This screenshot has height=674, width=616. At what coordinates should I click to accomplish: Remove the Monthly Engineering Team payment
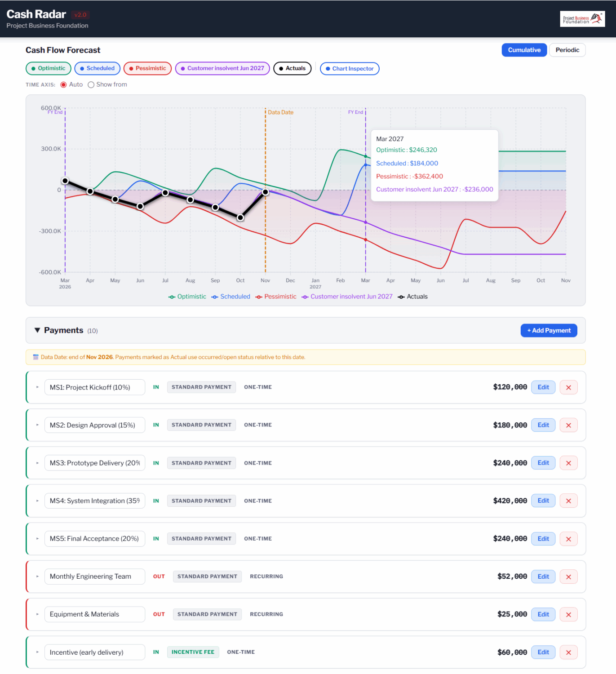568,577
